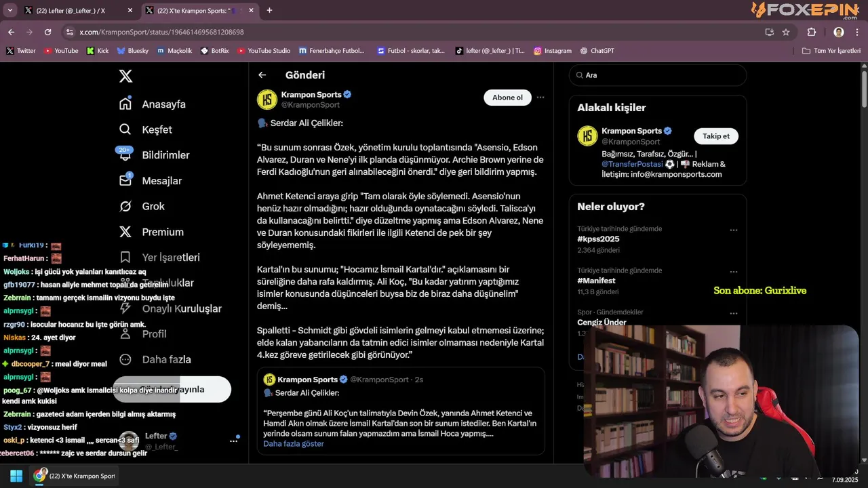Open Lefter account three-dot menu
The height and width of the screenshot is (488, 868).
tap(233, 441)
